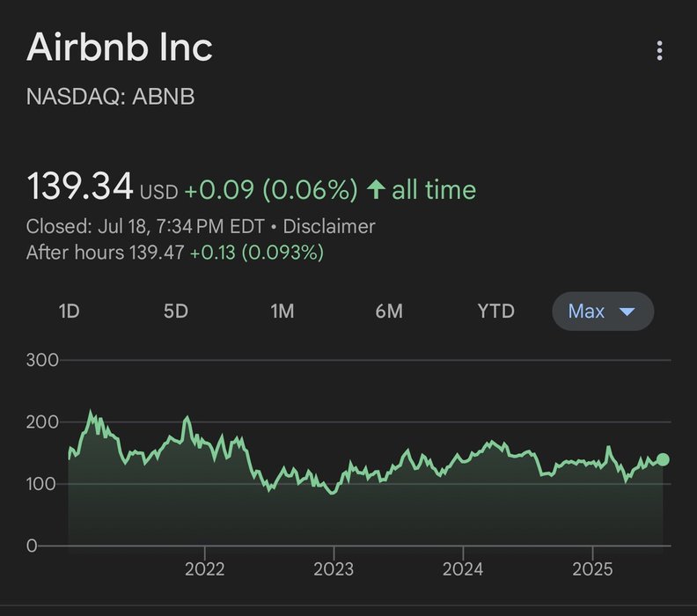Click the 2023 label on the chart axis
This screenshot has width=697, height=616.
(334, 568)
